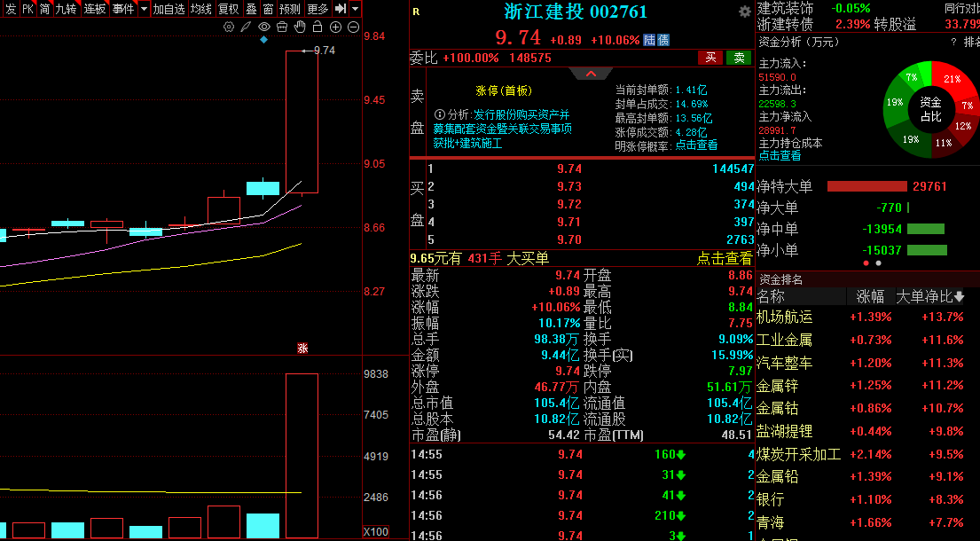
Task: Click 点击查看 under 主力持仓成本
Action: pyautogui.click(x=780, y=155)
